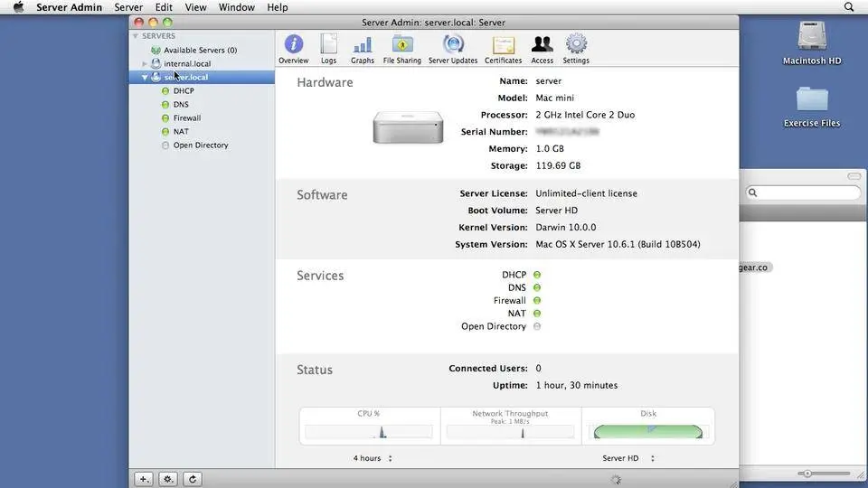
Task: Click the search field in background window
Action: [803, 192]
